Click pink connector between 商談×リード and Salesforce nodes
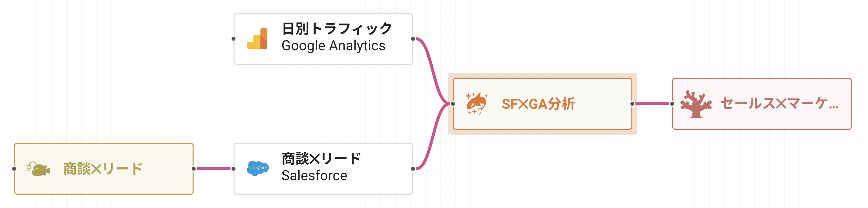 click(213, 168)
